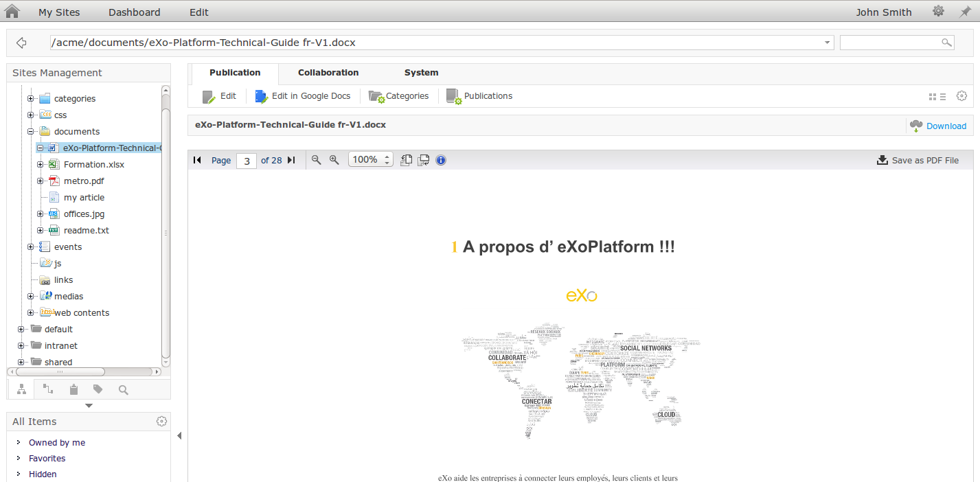Switch to the System tab
980x482 pixels.
422,73
